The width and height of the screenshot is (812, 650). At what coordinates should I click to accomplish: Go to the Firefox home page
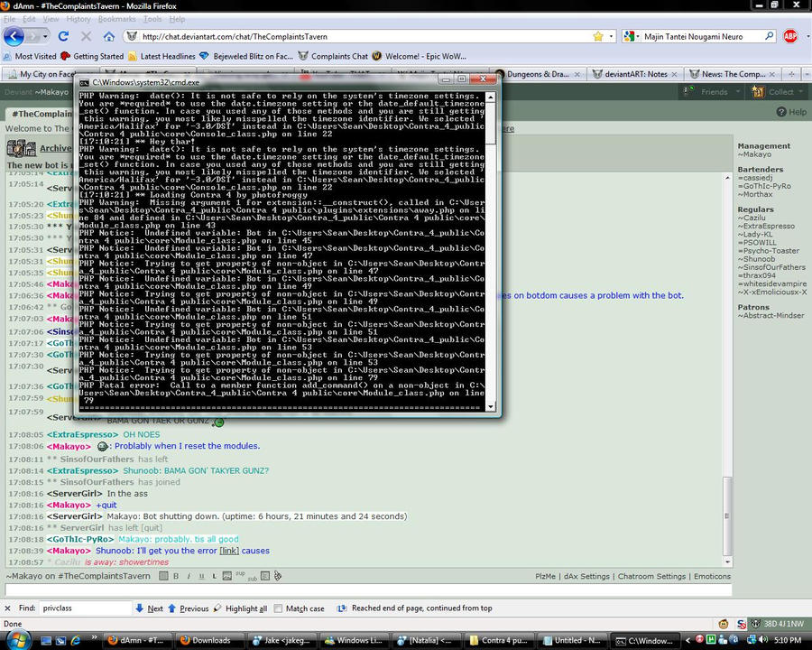point(108,36)
